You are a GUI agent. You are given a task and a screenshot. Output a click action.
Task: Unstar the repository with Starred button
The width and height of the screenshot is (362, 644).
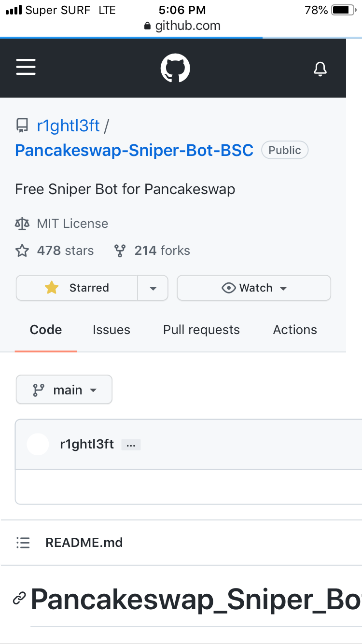(77, 288)
